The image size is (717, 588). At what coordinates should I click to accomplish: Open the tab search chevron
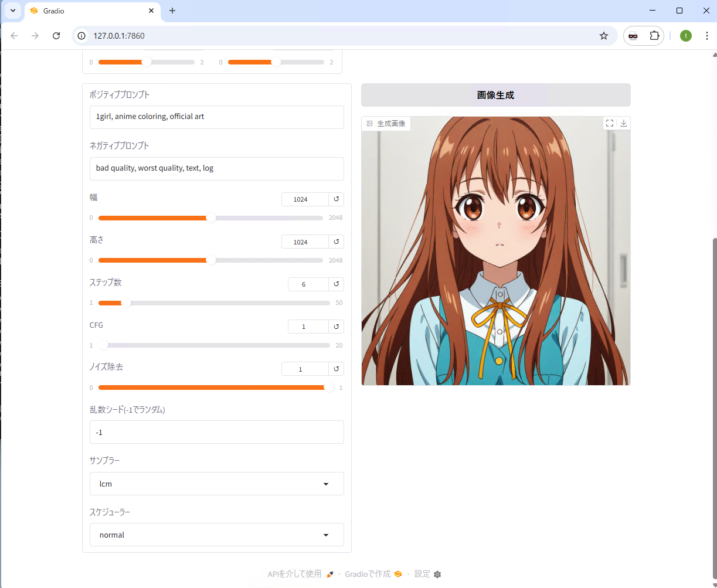point(12,11)
